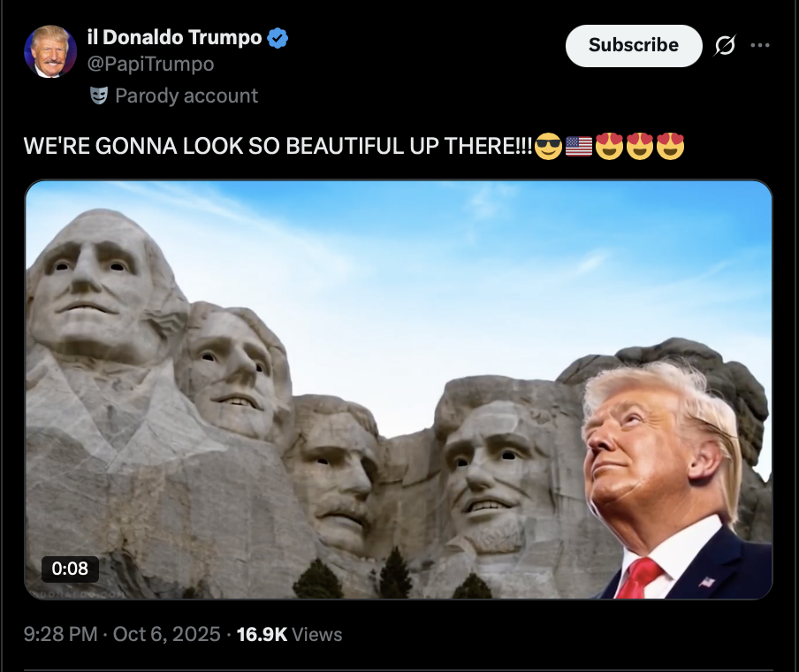Click the blue verified checkmark badge
The image size is (799, 672).
tap(278, 38)
